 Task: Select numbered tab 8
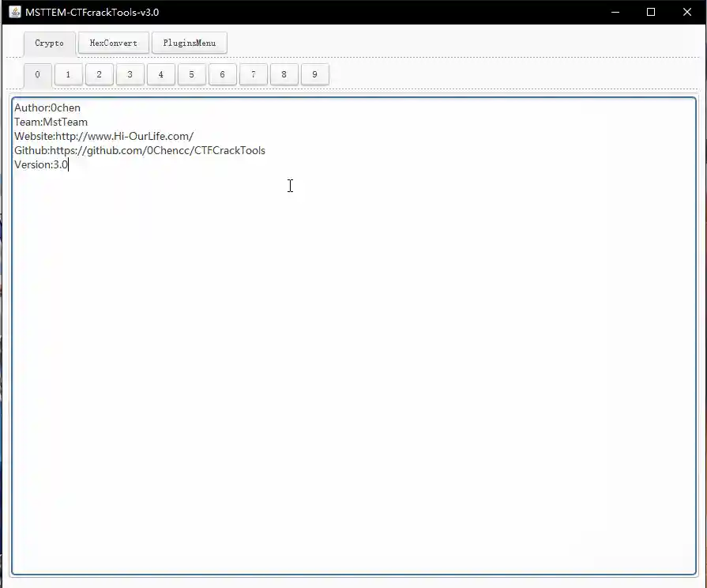(x=284, y=74)
